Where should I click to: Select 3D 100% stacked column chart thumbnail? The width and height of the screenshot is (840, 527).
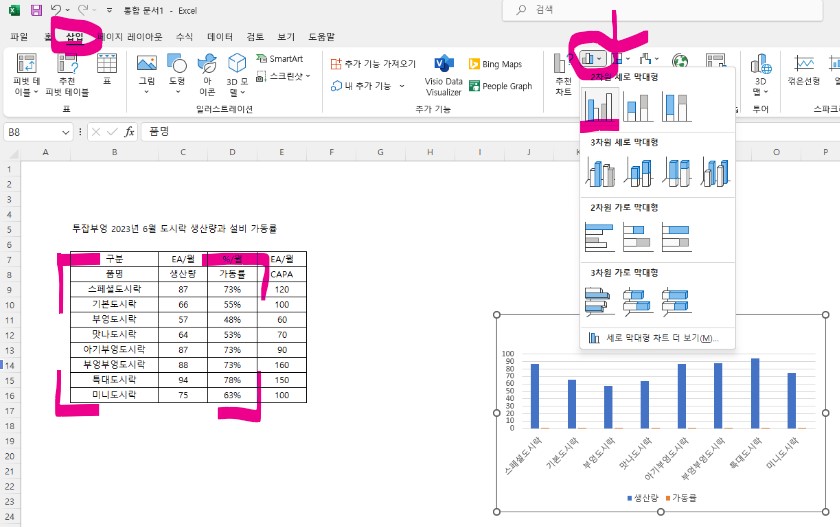(677, 171)
